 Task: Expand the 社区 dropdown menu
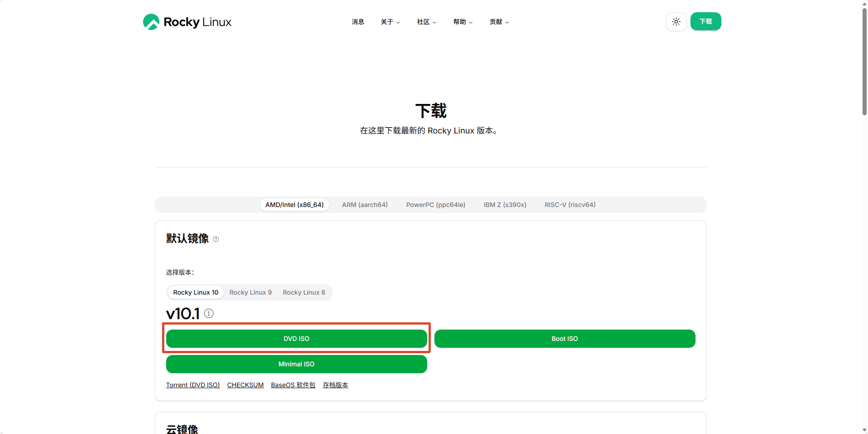point(427,22)
